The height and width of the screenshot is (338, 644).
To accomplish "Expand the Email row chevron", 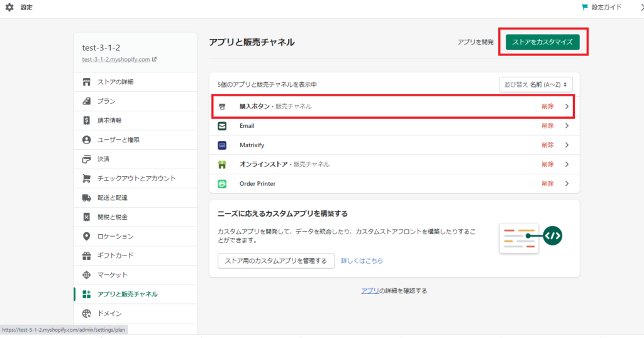I will point(567,126).
